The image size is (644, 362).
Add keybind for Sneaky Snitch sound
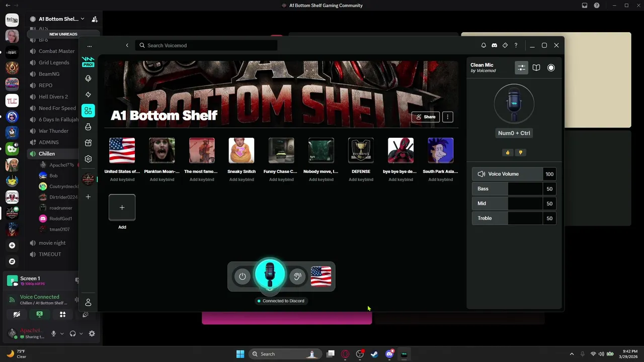click(x=242, y=179)
